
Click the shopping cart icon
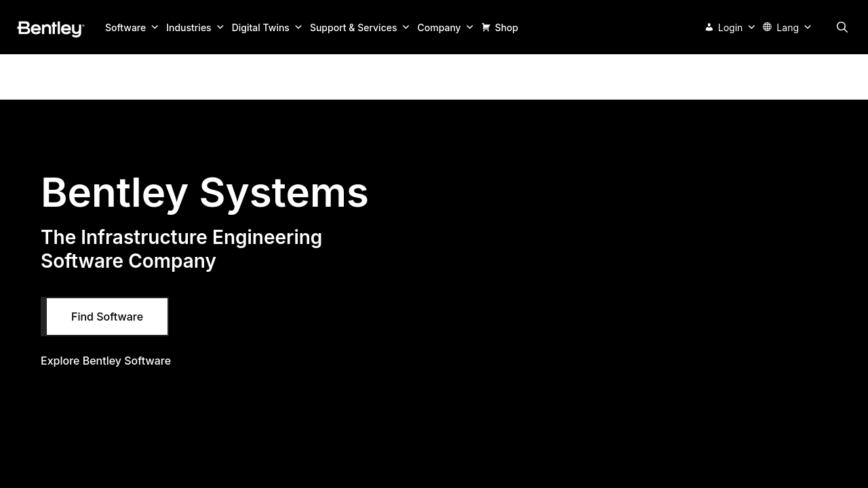[486, 27]
